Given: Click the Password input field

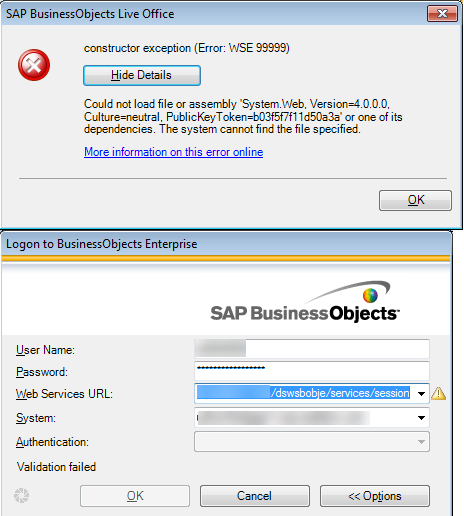Looking at the screenshot, I should tap(312, 371).
